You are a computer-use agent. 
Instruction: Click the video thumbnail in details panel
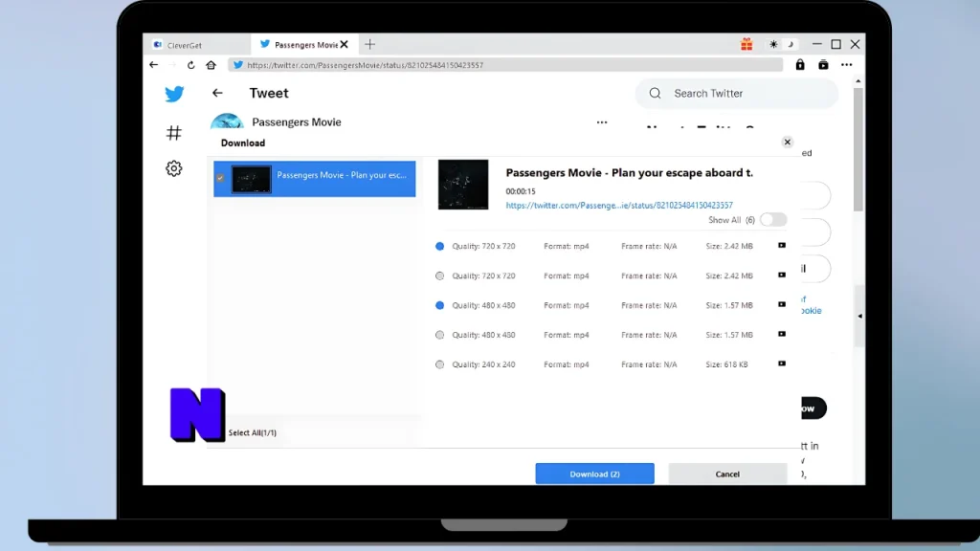pyautogui.click(x=463, y=185)
